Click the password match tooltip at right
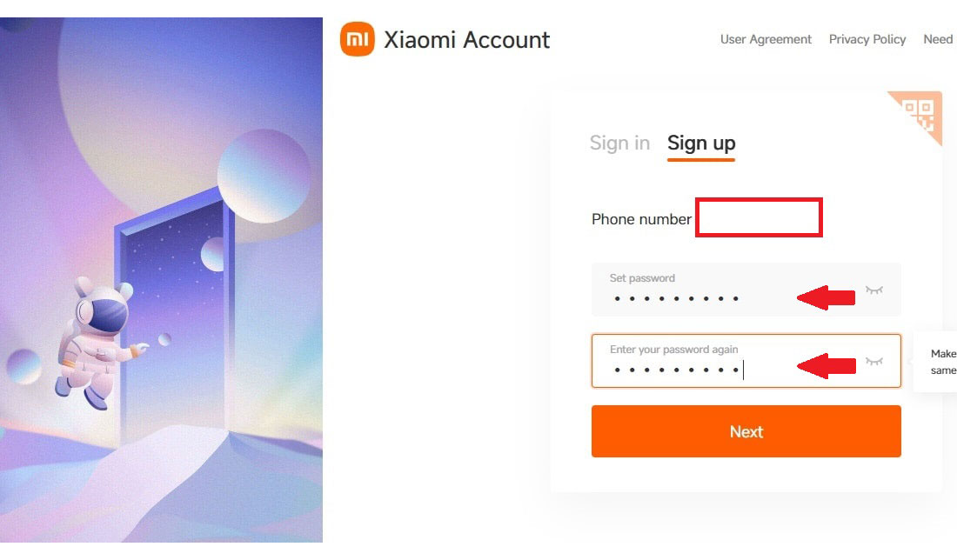 (938, 362)
